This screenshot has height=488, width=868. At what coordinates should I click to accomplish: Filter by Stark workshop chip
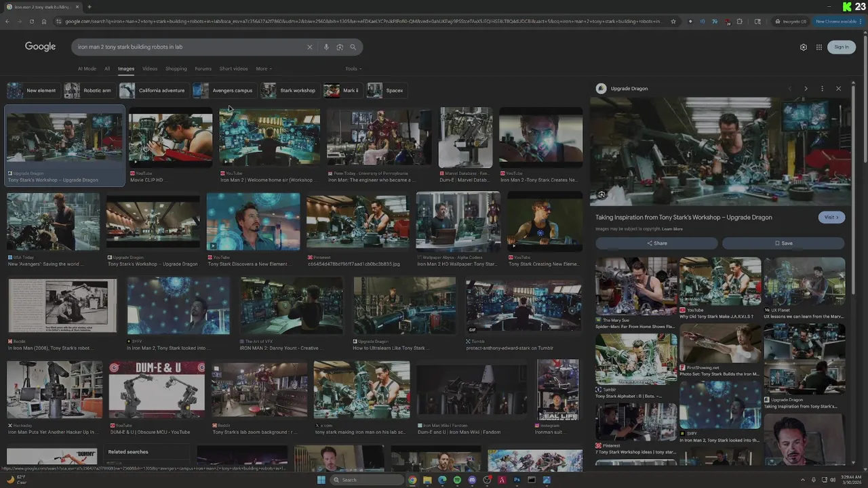click(290, 90)
